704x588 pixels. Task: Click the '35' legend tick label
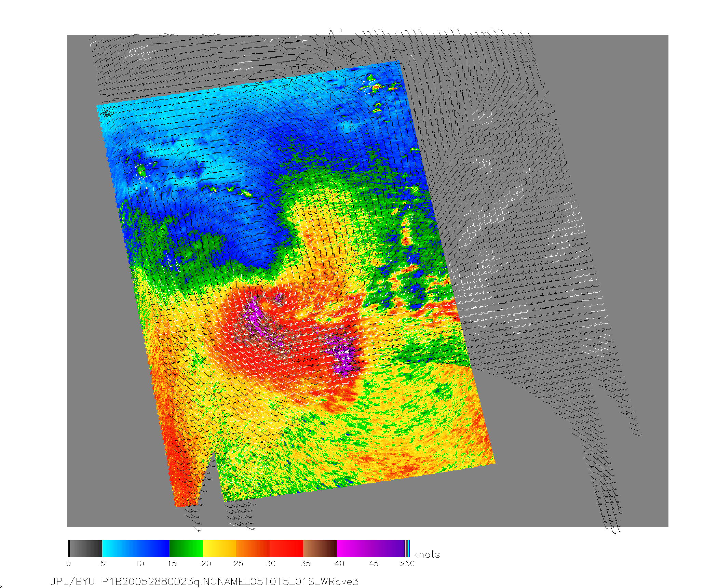point(306,563)
